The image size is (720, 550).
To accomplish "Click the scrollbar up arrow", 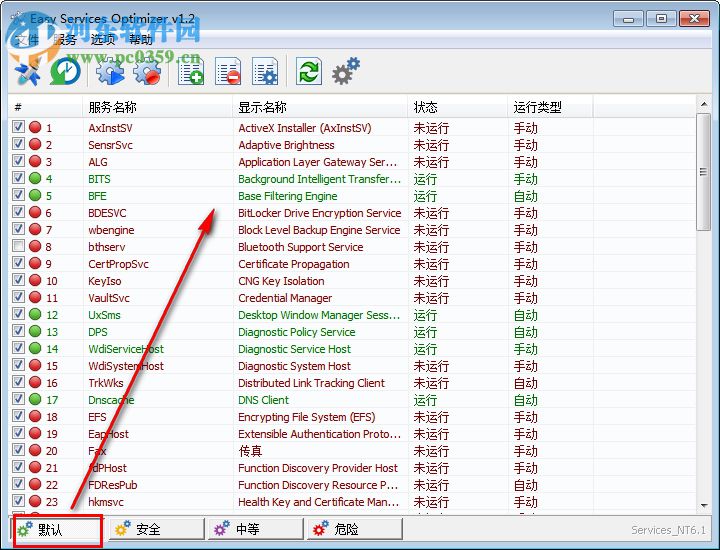I will tap(703, 105).
